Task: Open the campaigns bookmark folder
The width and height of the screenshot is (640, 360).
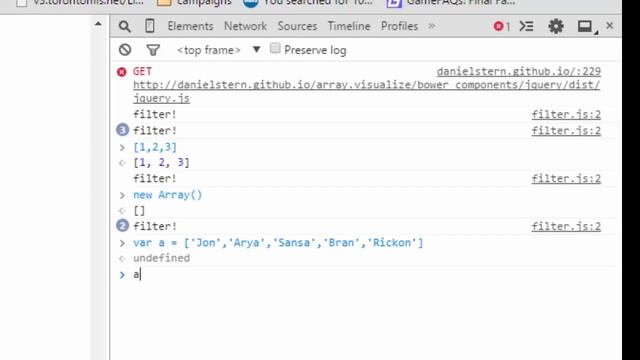Action: 194,2
